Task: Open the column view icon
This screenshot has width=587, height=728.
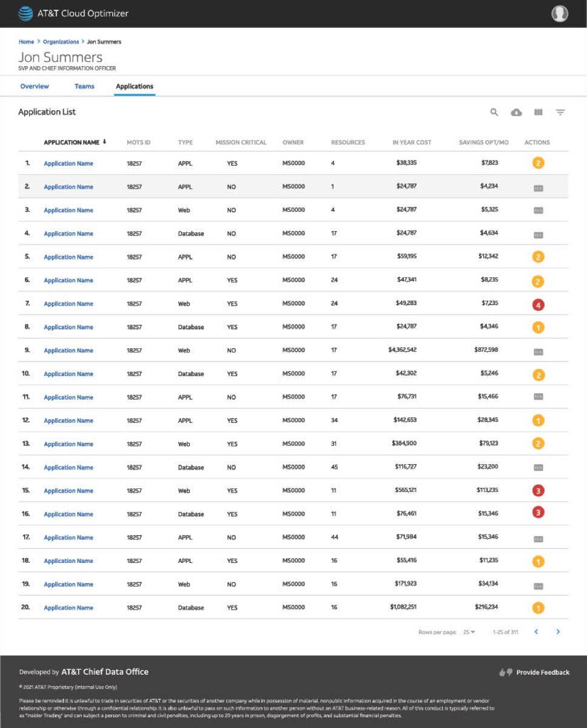Action: click(x=538, y=112)
